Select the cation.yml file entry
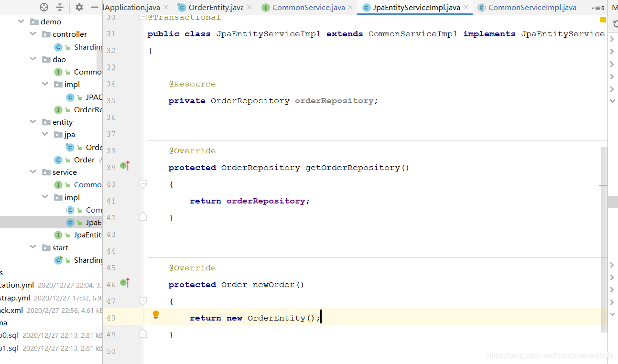Image resolution: width=618 pixels, height=364 pixels. (x=17, y=285)
